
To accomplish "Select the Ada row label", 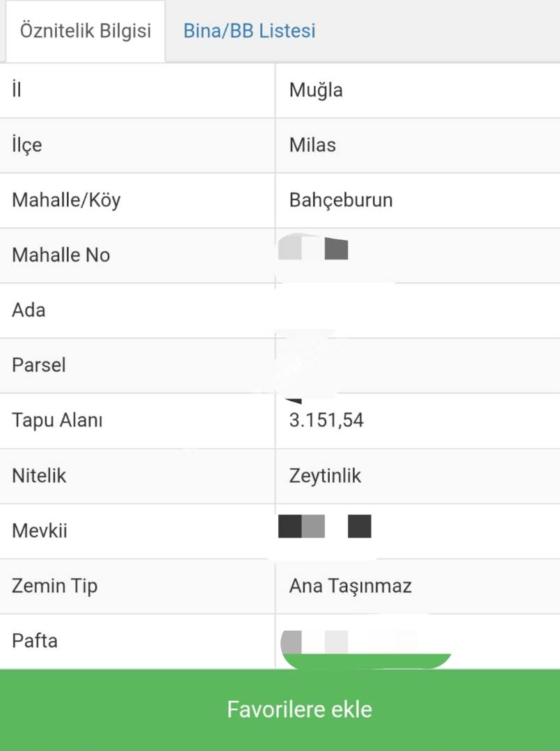I will [29, 310].
